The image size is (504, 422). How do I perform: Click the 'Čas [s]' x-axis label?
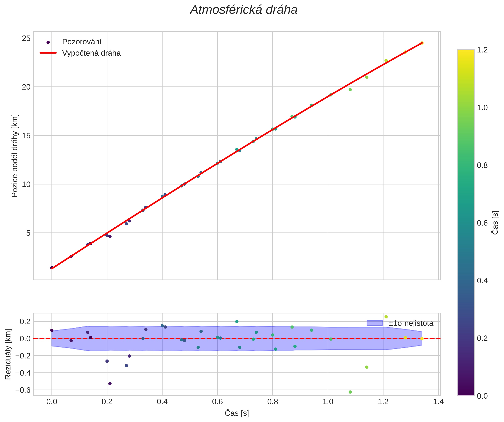tap(237, 413)
